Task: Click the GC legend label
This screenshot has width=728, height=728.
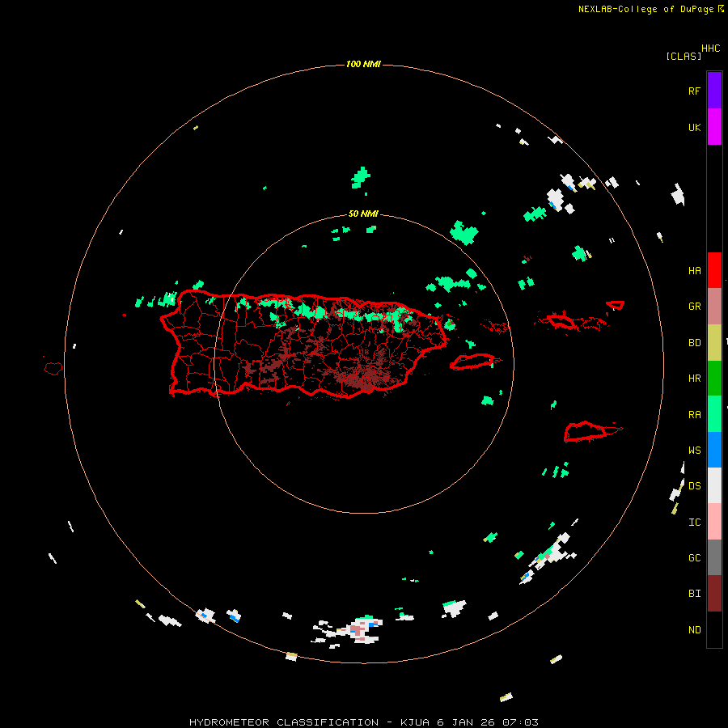Action: point(694,557)
